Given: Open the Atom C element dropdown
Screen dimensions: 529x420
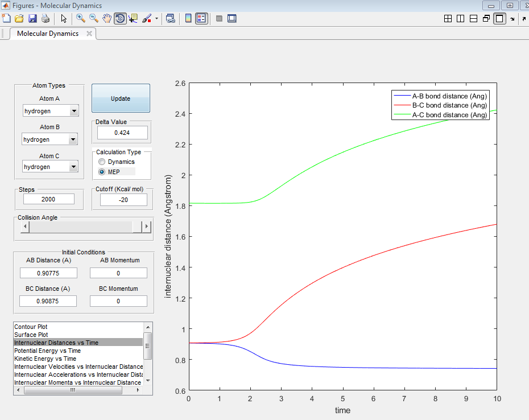Looking at the screenshot, I should [x=73, y=167].
